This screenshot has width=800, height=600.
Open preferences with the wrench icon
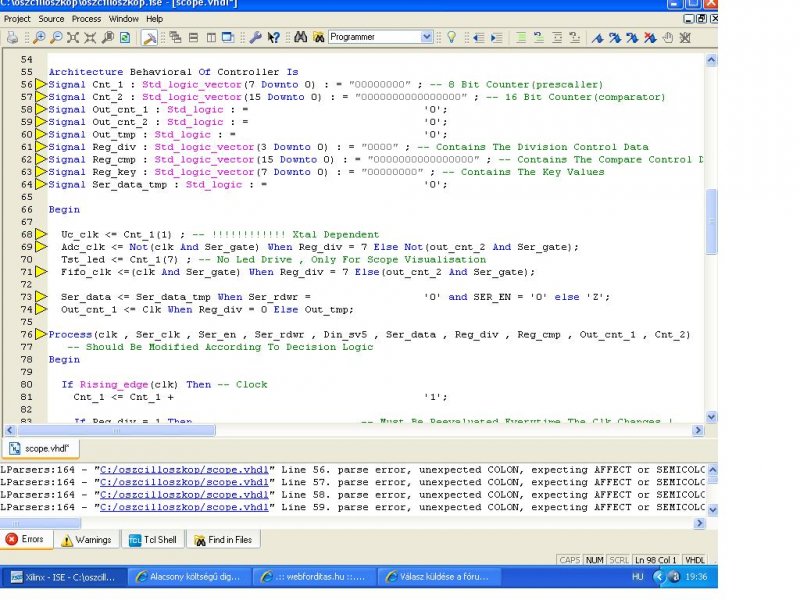[256, 37]
